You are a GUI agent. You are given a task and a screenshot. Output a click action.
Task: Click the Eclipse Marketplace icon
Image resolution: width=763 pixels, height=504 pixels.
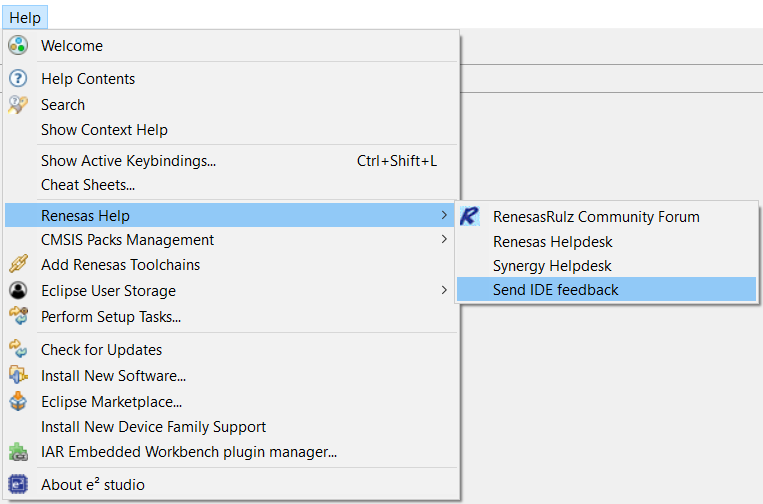pos(18,401)
